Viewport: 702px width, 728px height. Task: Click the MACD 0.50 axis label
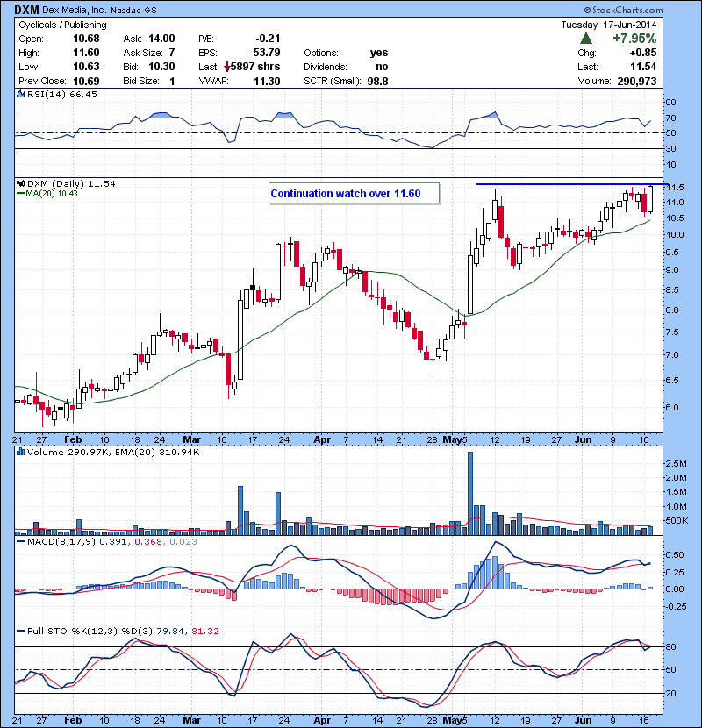coord(675,555)
